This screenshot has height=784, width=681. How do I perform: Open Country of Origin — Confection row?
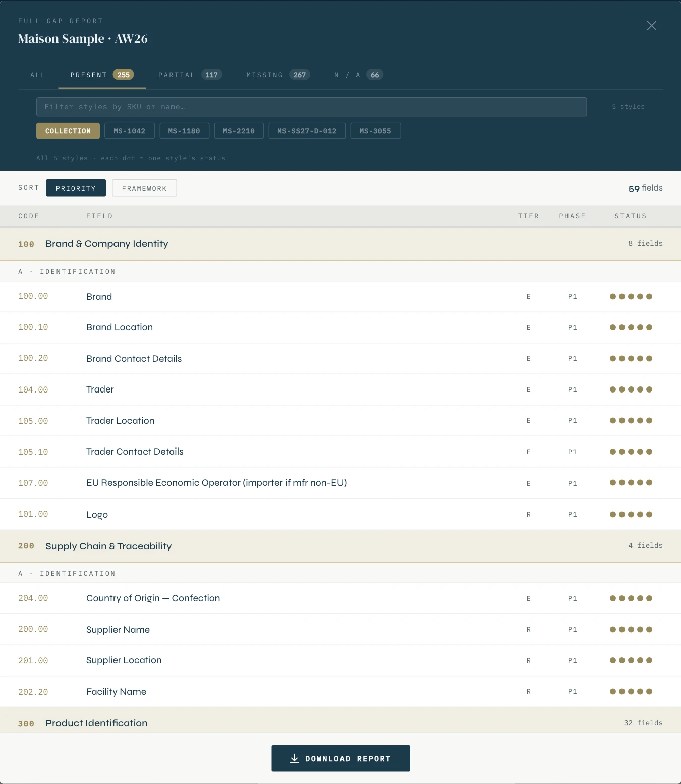click(340, 598)
